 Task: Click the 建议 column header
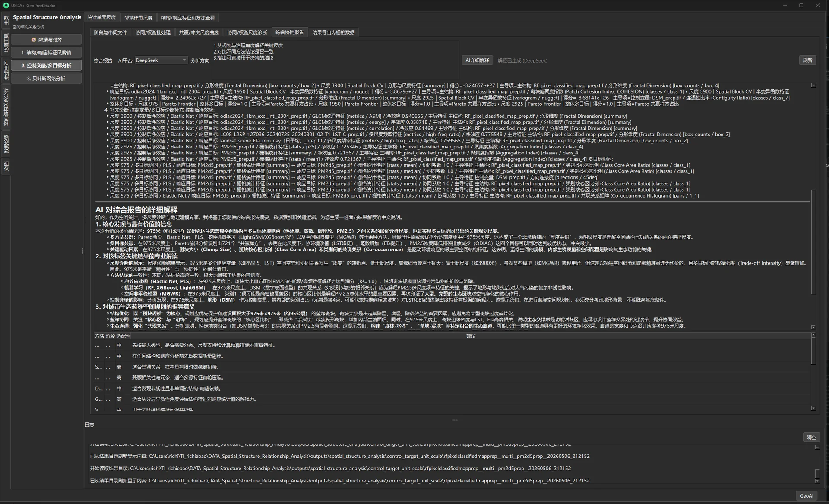click(471, 336)
